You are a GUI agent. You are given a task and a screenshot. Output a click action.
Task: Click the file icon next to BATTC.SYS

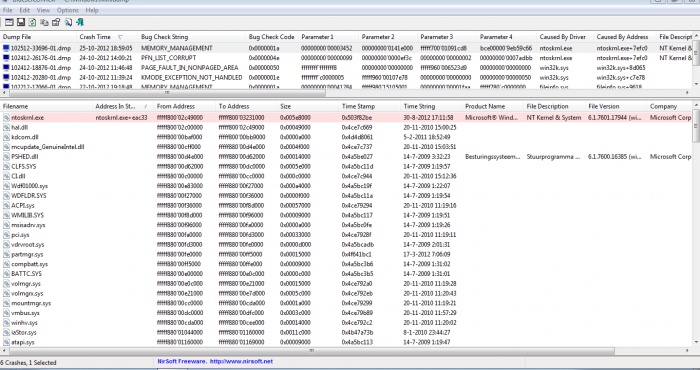pos(6,274)
